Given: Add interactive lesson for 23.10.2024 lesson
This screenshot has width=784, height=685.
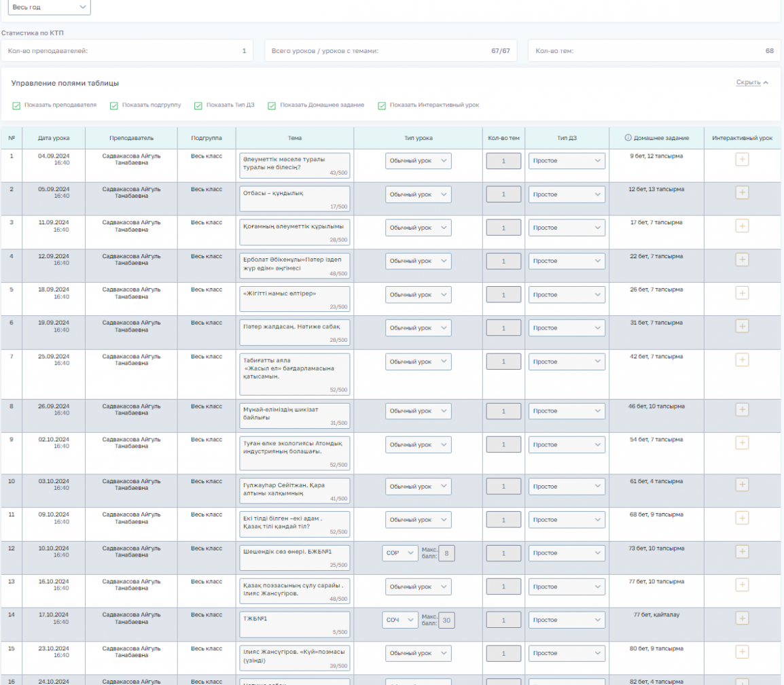Looking at the screenshot, I should pos(742,652).
